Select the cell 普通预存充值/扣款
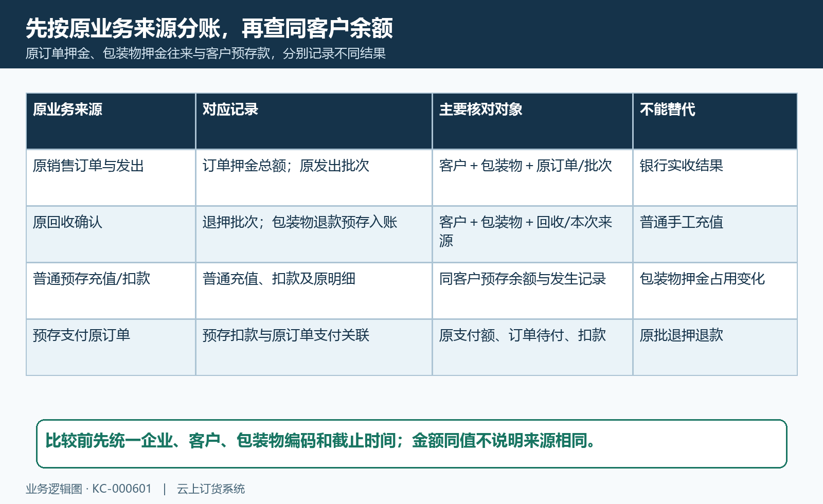 [111, 291]
